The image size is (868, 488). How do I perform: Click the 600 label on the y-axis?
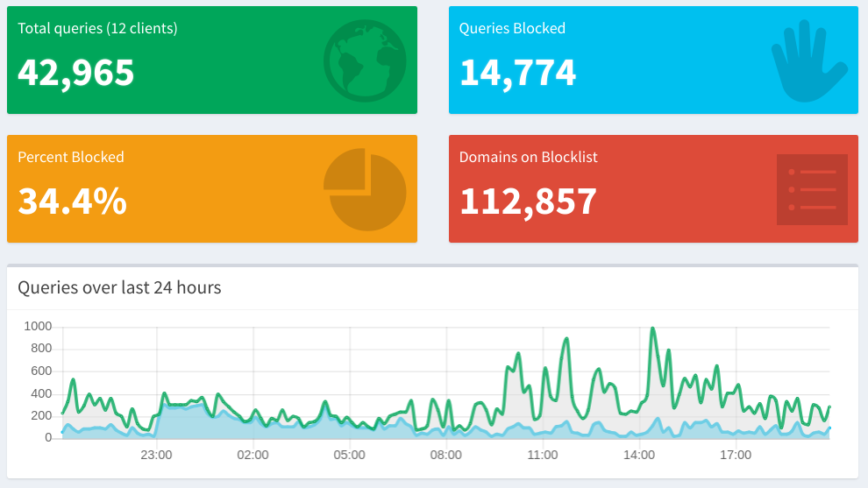pyautogui.click(x=41, y=371)
